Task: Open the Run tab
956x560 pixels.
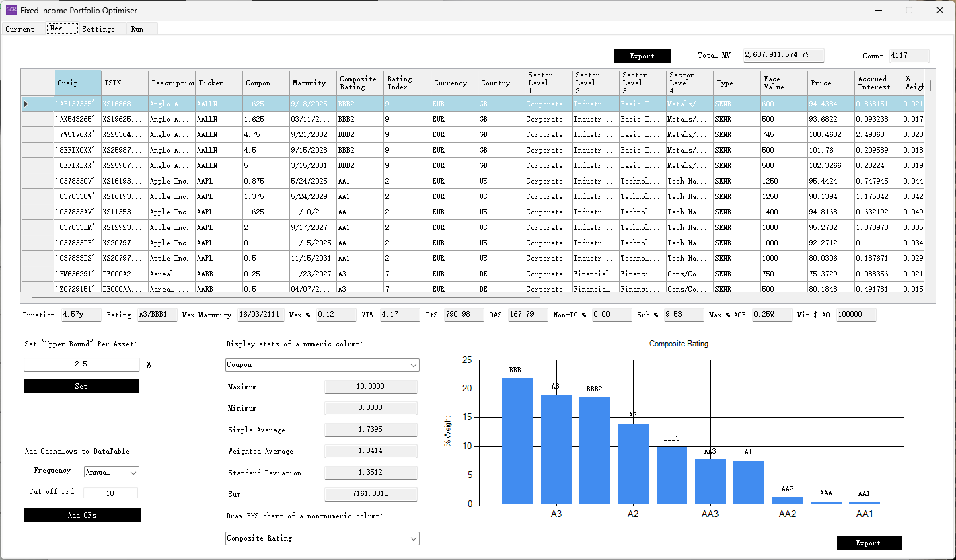Action: click(x=137, y=29)
